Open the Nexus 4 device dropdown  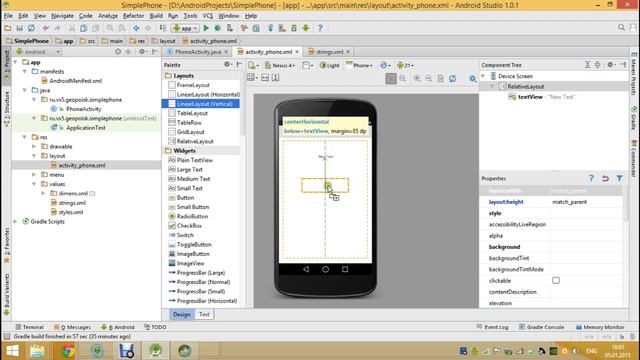[280, 65]
